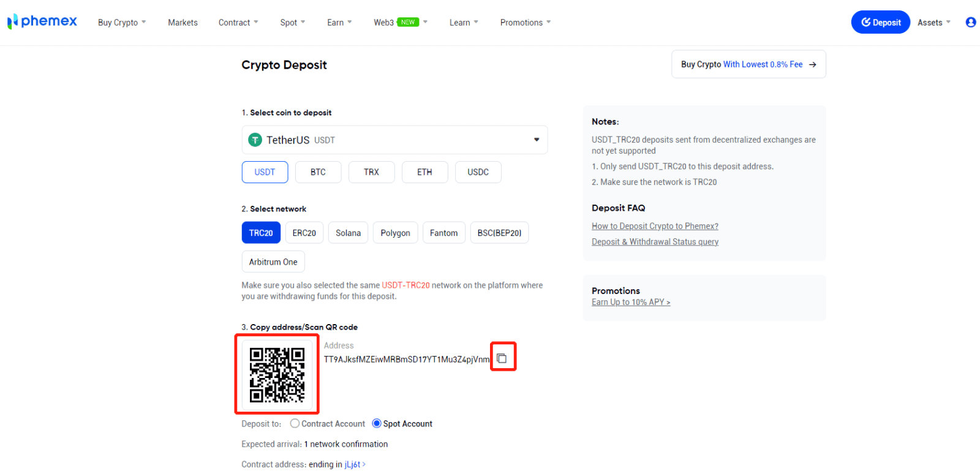The image size is (980, 476).
Task: Select the Arbitrum One network
Action: [273, 262]
